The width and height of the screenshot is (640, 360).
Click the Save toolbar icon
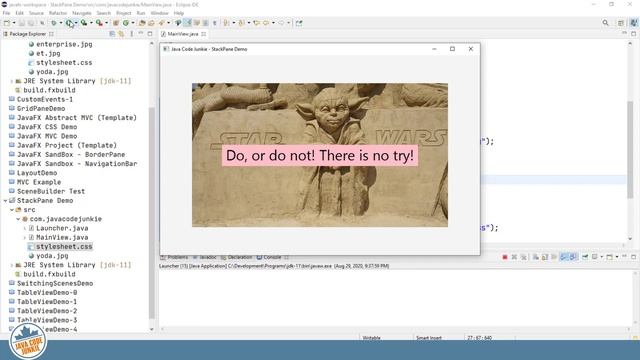click(x=22, y=23)
